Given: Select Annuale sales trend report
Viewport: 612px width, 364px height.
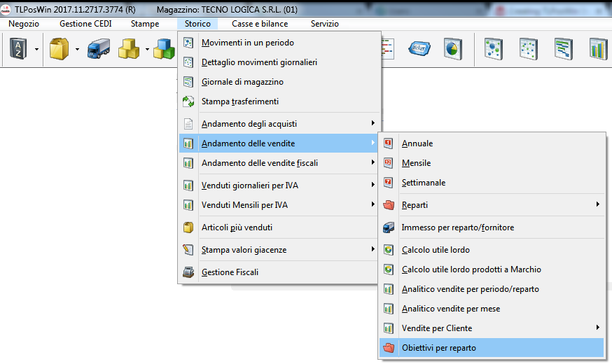Looking at the screenshot, I should tap(417, 143).
